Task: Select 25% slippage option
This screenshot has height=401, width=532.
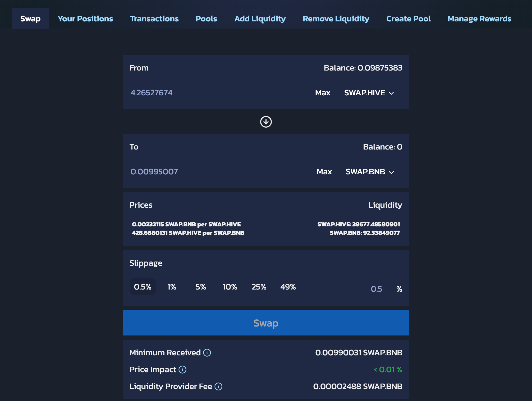Action: pos(259,287)
